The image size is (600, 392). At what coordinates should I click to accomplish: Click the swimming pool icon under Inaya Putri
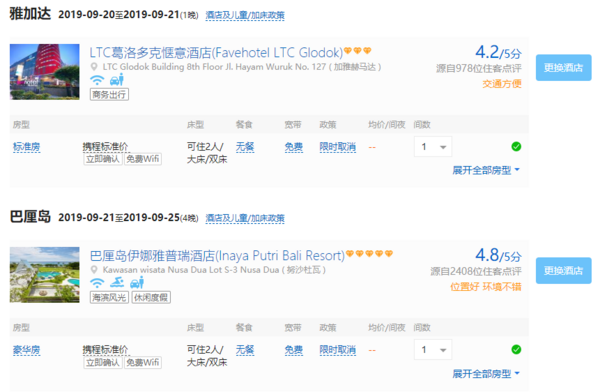[x=117, y=283]
